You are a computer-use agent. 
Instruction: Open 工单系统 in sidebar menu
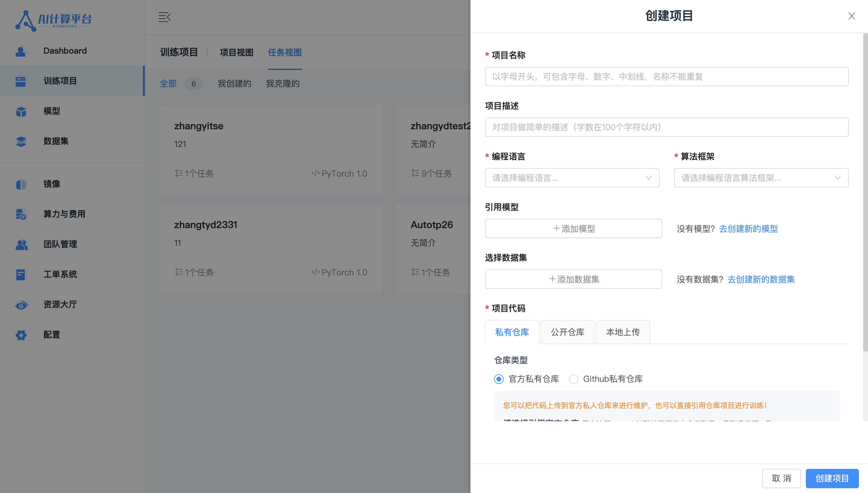point(72,274)
